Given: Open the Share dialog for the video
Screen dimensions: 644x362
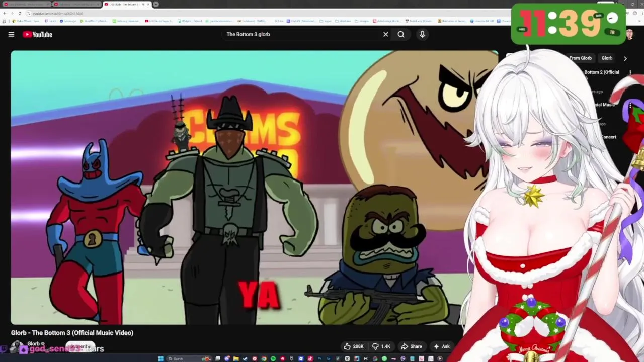Looking at the screenshot, I should click(x=411, y=346).
